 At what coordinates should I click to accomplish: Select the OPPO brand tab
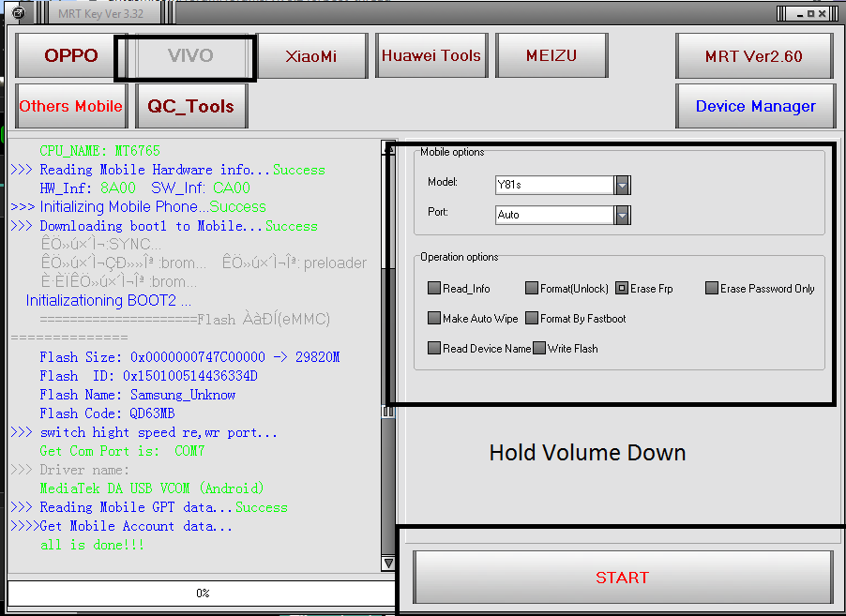click(71, 55)
